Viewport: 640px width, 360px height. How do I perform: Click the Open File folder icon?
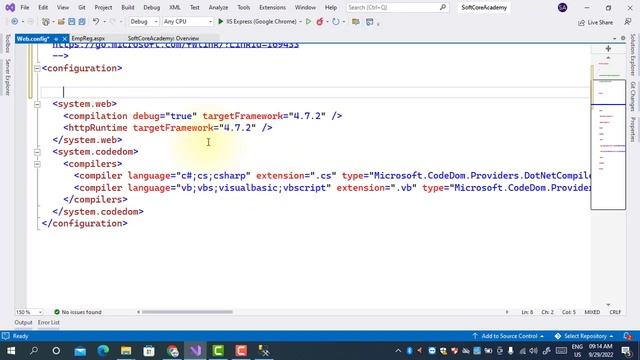(61, 22)
